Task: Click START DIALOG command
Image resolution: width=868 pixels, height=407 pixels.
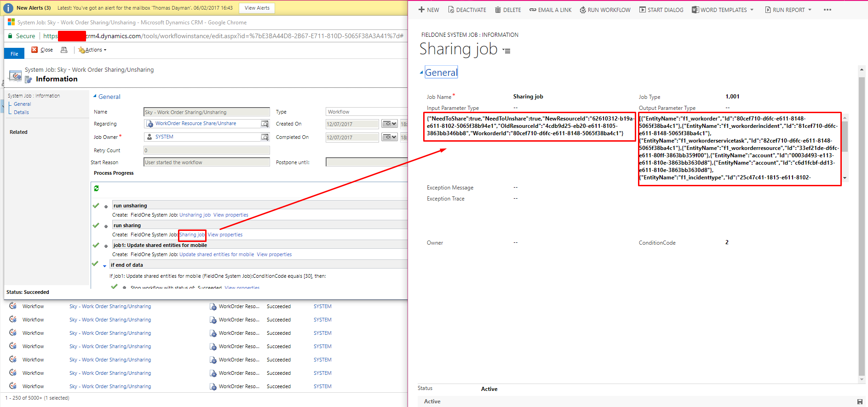Action: [x=661, y=10]
